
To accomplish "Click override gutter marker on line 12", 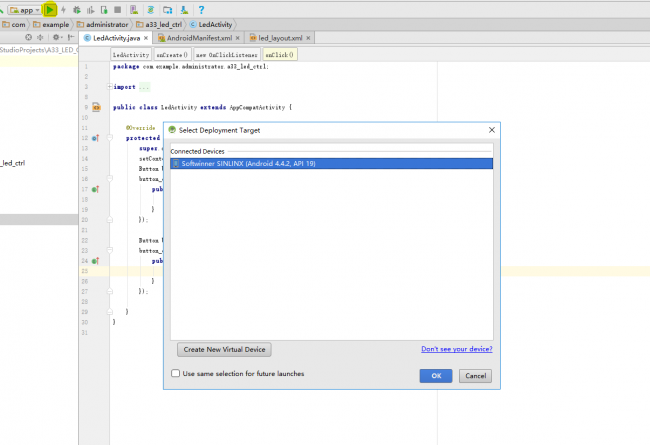I will 95,138.
